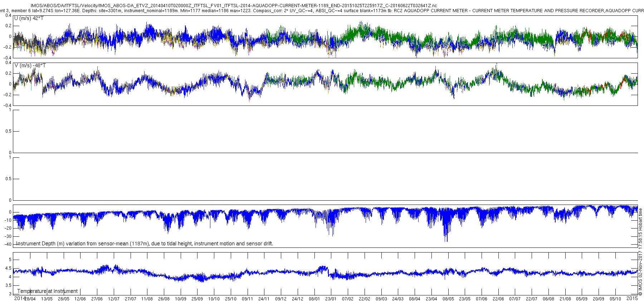Viewport: 644px width, 304px height.
Task: Click the '22/02' date tick label
Action: (x=365, y=299)
